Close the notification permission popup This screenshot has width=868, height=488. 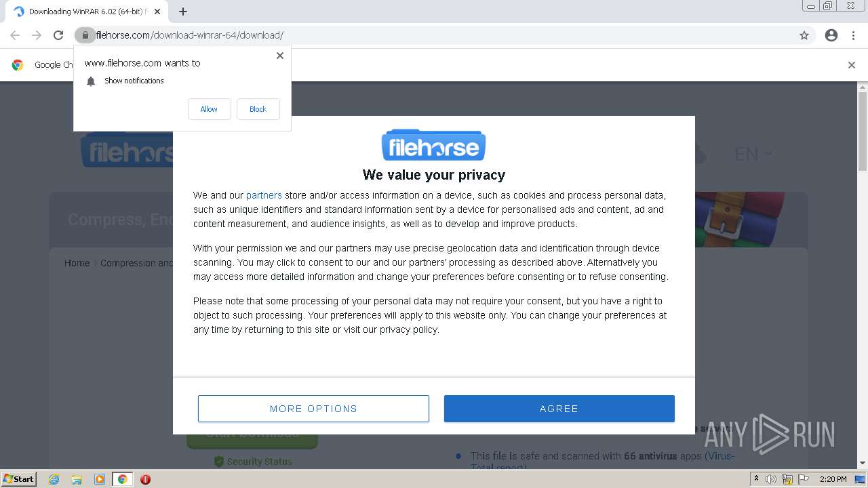coord(279,56)
